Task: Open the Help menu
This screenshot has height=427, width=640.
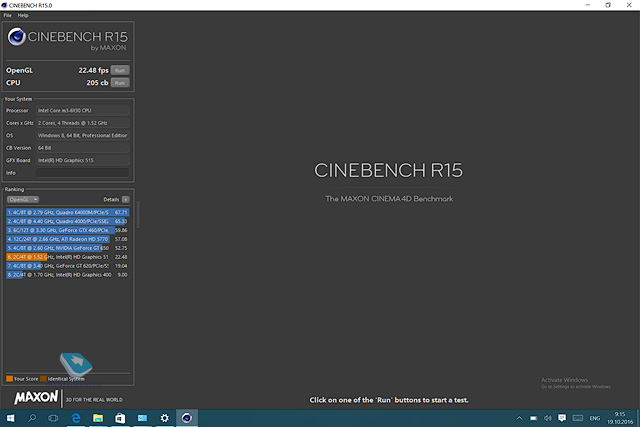Action: tap(23, 15)
